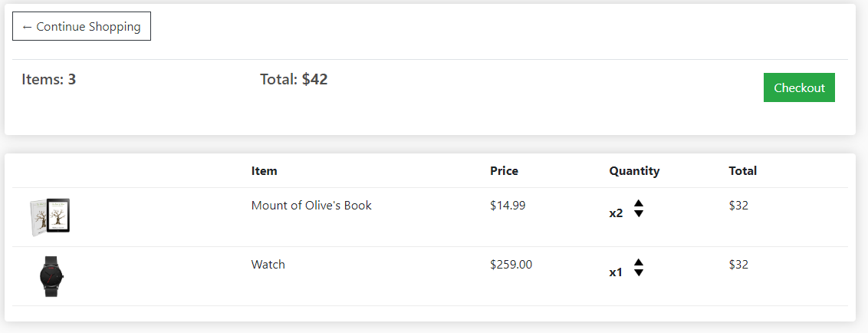Click the $259.00 watch price
The height and width of the screenshot is (333, 868).
point(511,264)
